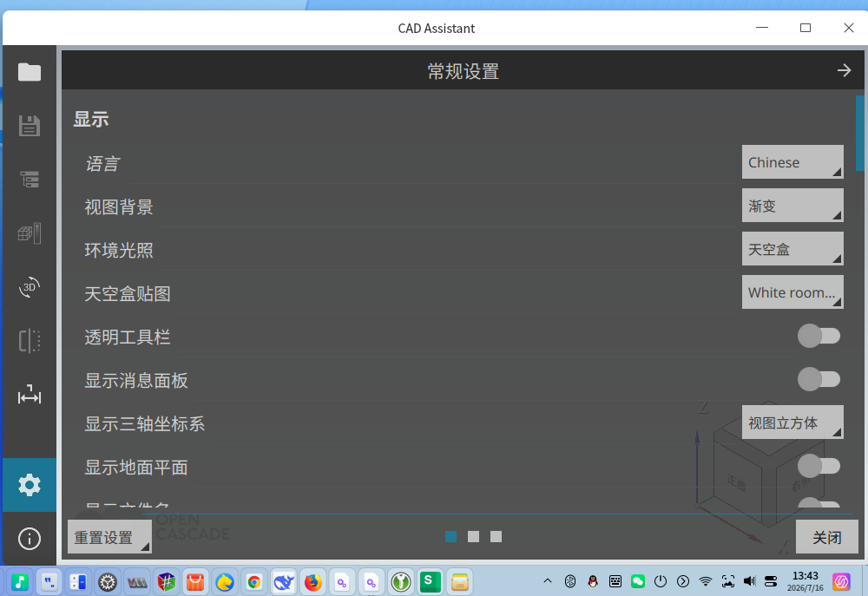Click the 常规设置 panel title
Viewport: 868px width, 596px height.
(464, 71)
